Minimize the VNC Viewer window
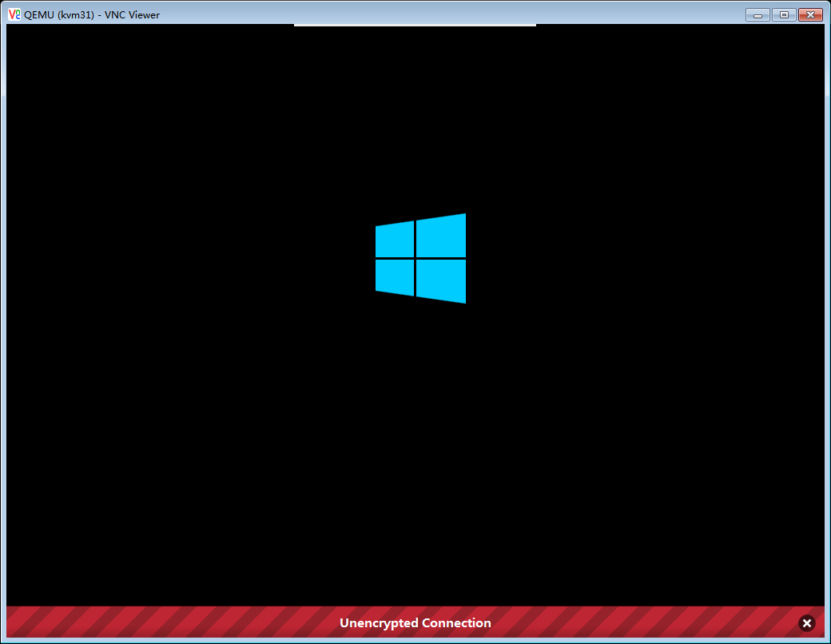831x644 pixels. (x=757, y=15)
